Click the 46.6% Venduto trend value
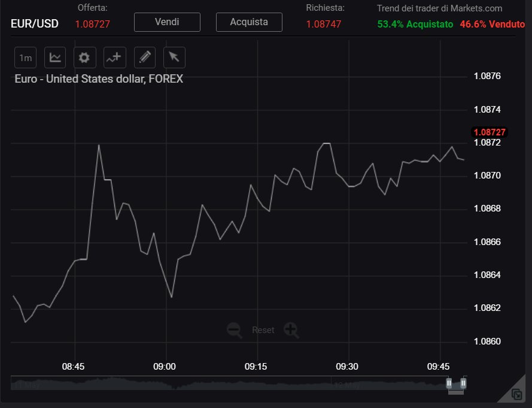The height and width of the screenshot is (408, 532). 493,24
